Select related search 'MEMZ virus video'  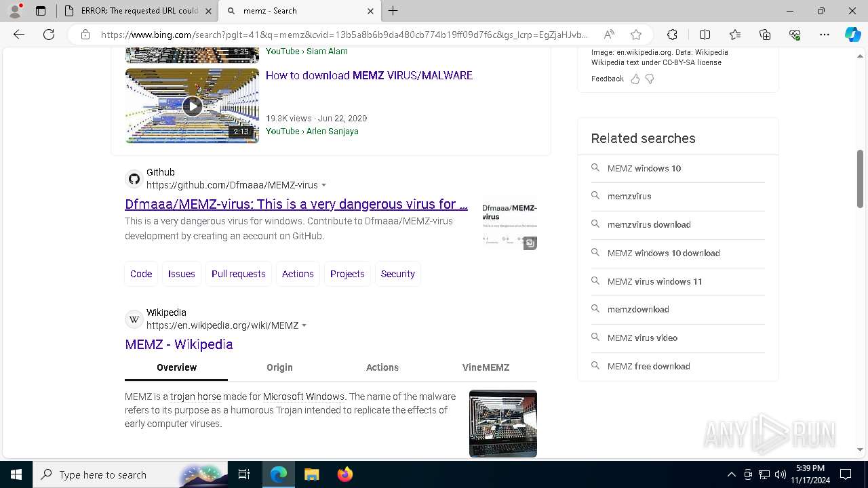coord(678,338)
